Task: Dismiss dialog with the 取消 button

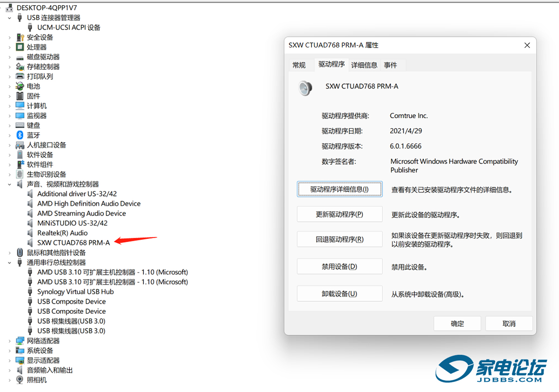Action: (x=509, y=324)
